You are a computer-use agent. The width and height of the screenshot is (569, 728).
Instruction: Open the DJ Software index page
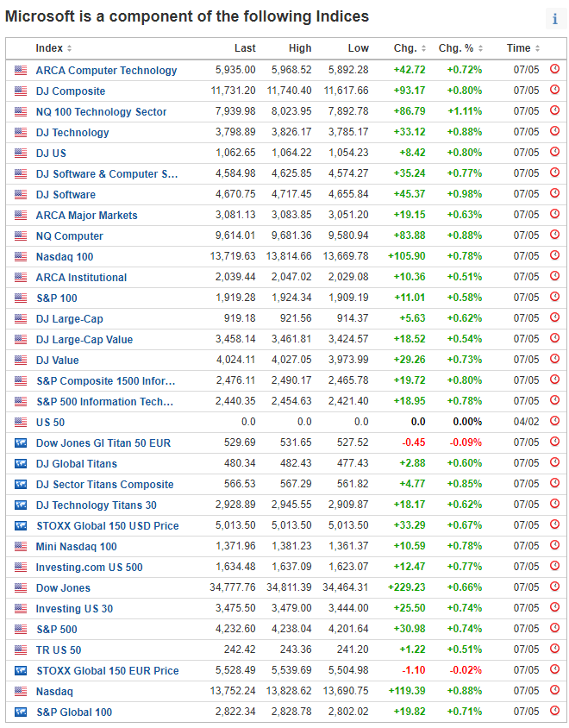(x=66, y=194)
